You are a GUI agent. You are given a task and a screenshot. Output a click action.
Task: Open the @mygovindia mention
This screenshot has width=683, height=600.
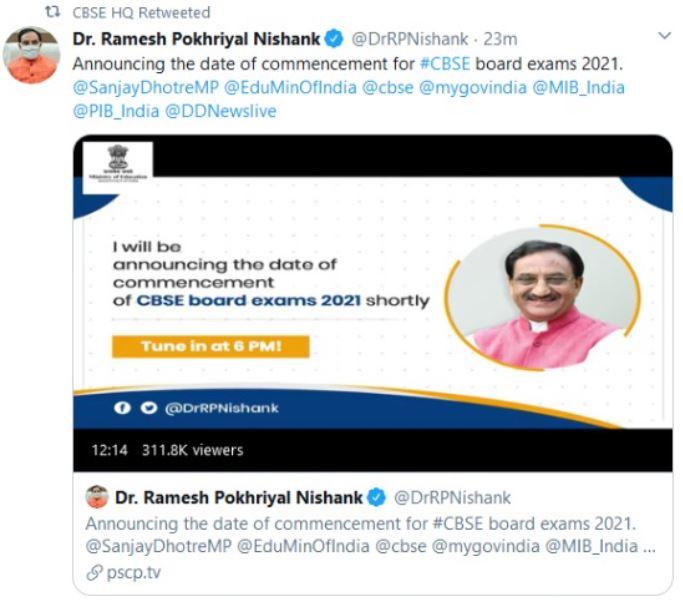click(x=473, y=88)
